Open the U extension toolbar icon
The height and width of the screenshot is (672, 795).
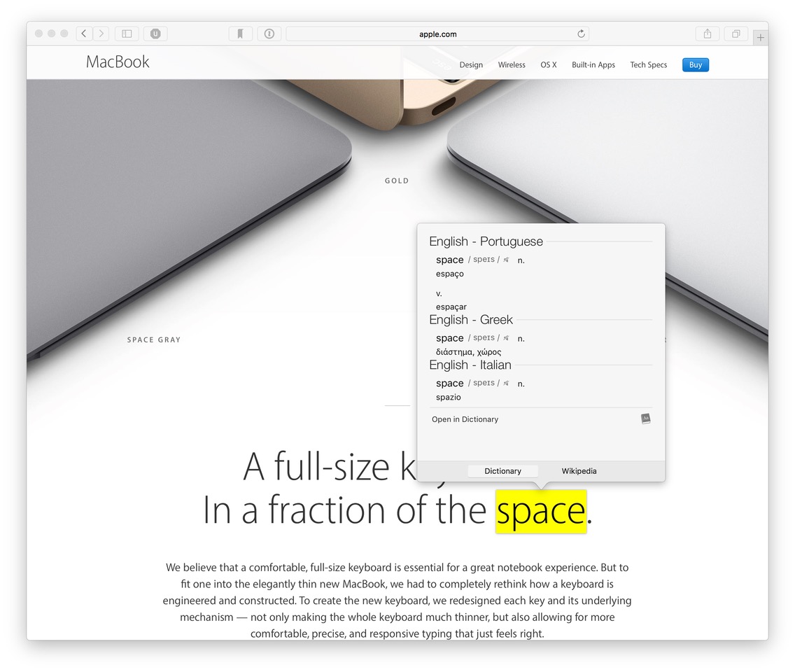pyautogui.click(x=155, y=34)
